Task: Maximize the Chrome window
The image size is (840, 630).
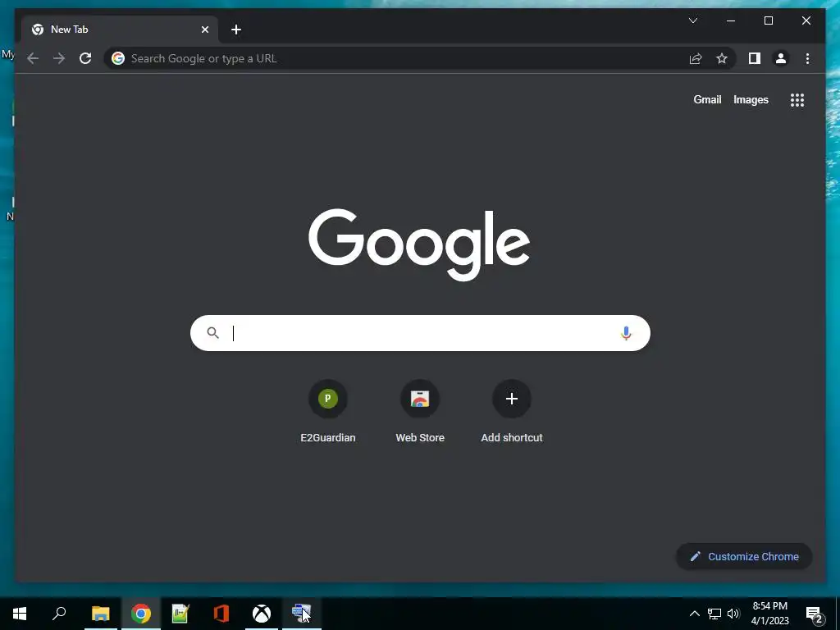Action: coord(768,21)
